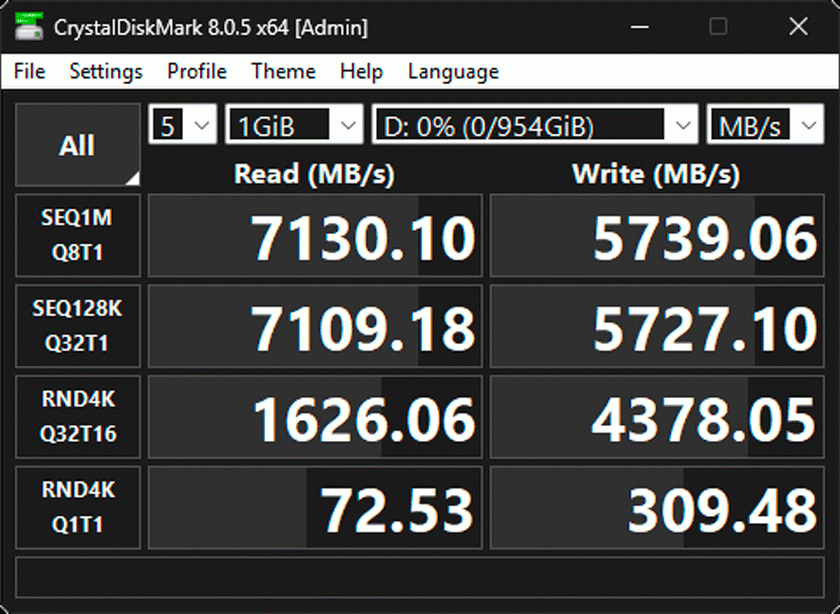840x614 pixels.
Task: Open the Language menu
Action: tap(453, 71)
